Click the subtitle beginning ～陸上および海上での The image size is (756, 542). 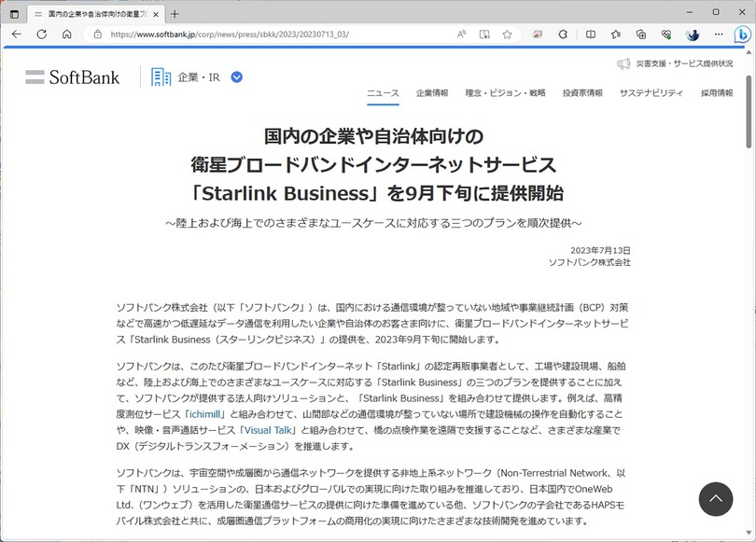click(373, 223)
